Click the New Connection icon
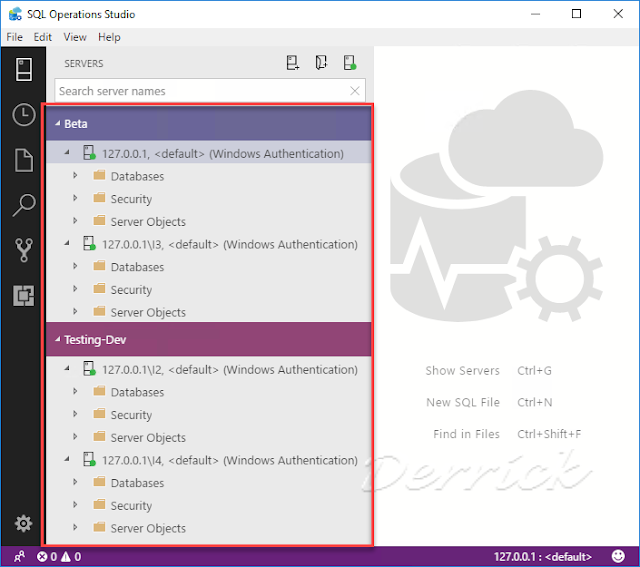 click(292, 63)
